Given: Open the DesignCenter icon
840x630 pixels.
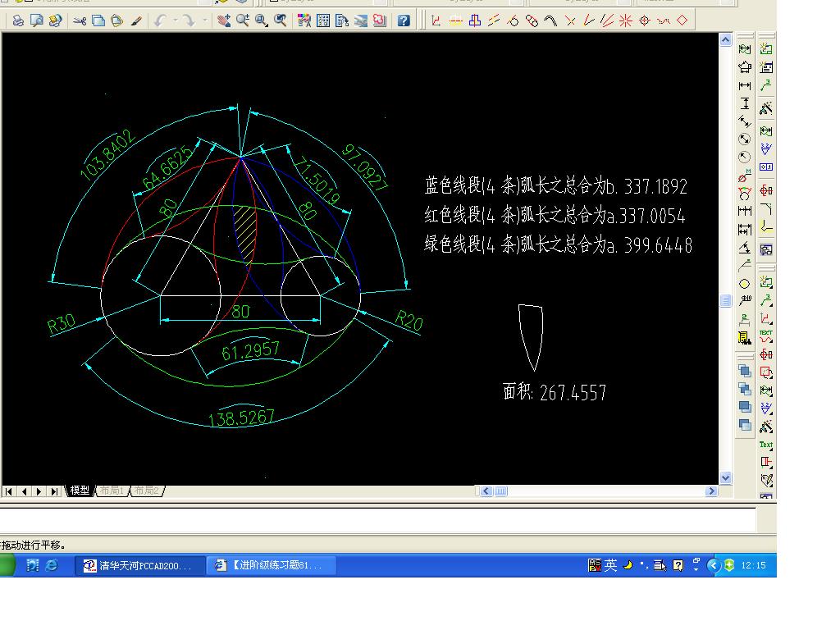Looking at the screenshot, I should 323,21.
